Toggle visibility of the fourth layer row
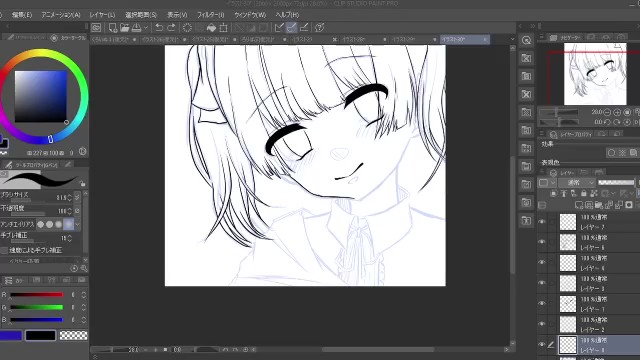Screen dimensions: 640x360 click(542, 283)
